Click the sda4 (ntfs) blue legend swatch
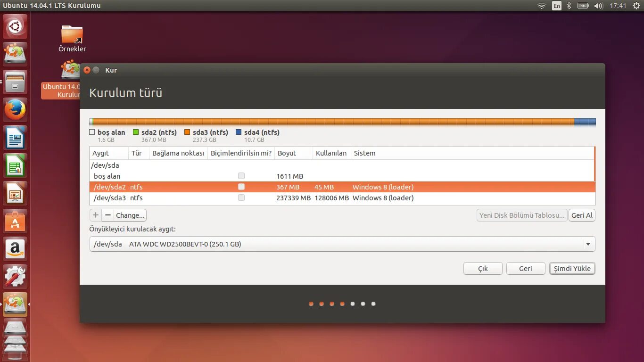Image resolution: width=644 pixels, height=362 pixels. (239, 132)
